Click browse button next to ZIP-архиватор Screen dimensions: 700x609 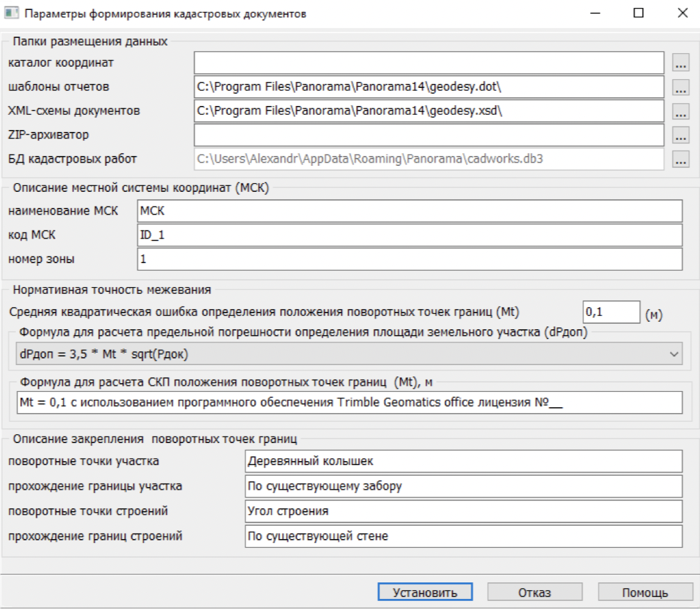pos(680,135)
